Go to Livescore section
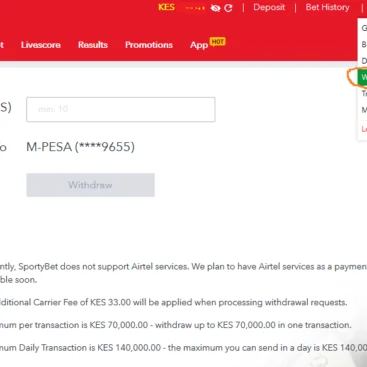 (x=41, y=45)
